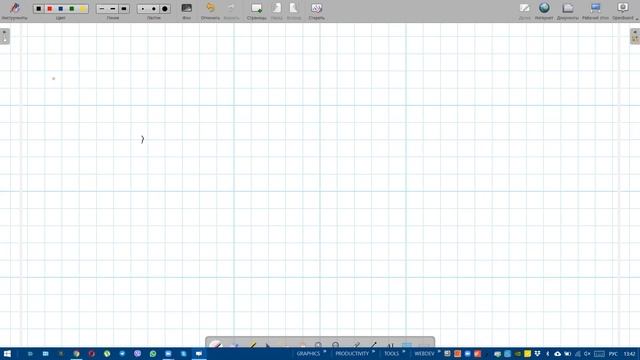Viewport: 640px width, 360px height.
Task: Click the Стереть erase page icon
Action: pyautogui.click(x=316, y=10)
